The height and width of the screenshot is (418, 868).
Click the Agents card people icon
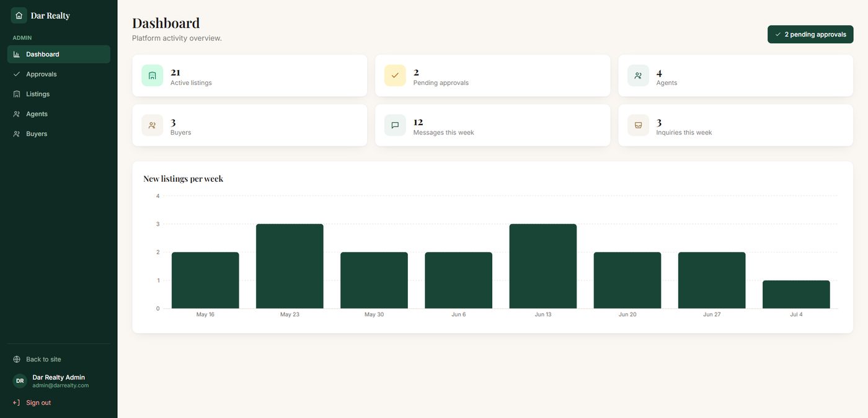pos(638,76)
